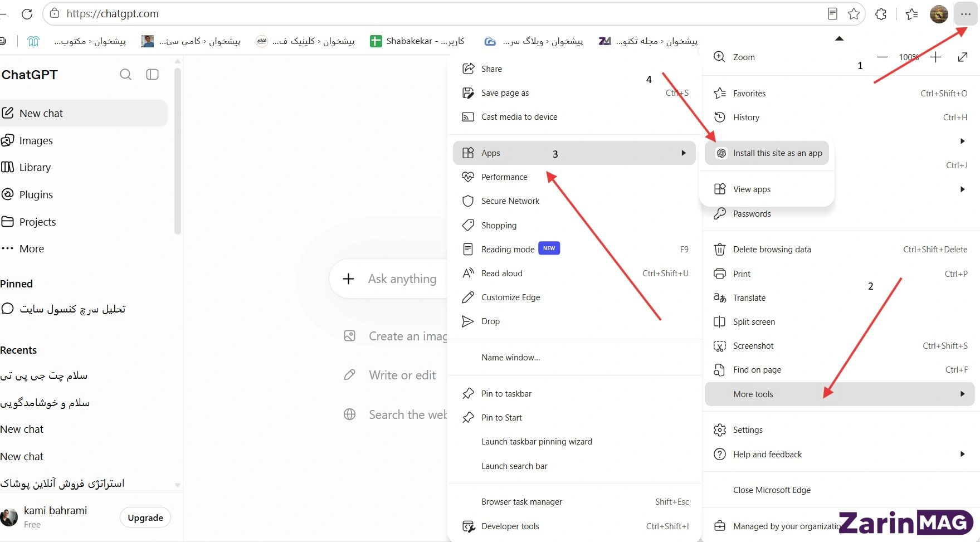The width and height of the screenshot is (980, 542).
Task: Open History from the Edge menu
Action: tap(840, 118)
